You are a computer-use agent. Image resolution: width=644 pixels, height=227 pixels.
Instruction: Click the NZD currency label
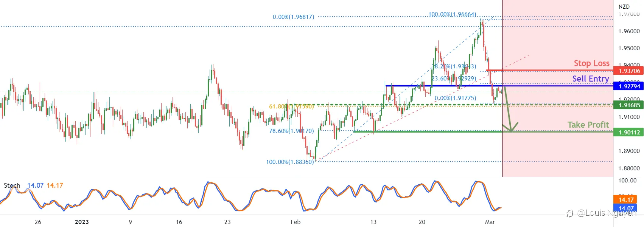click(624, 6)
